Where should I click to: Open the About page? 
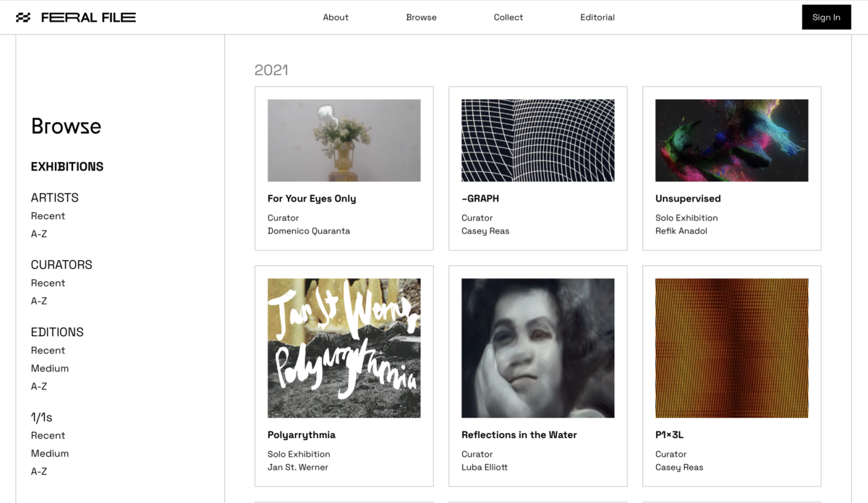coord(336,17)
